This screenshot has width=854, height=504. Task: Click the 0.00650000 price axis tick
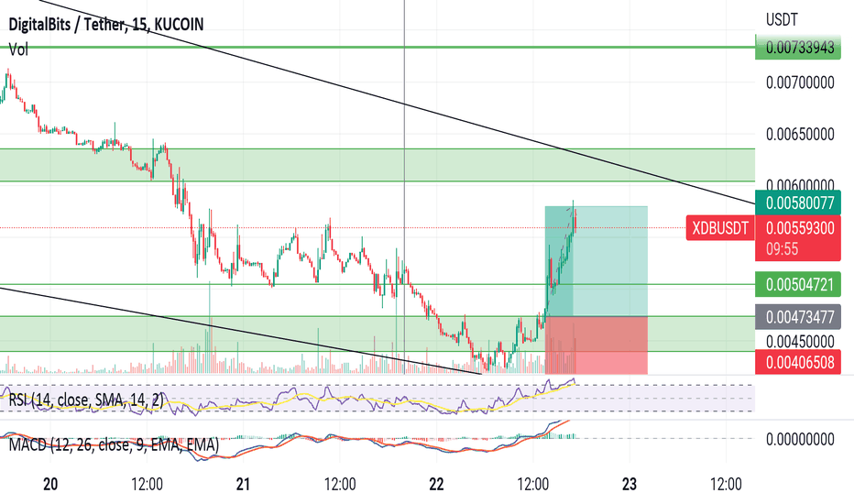point(800,134)
